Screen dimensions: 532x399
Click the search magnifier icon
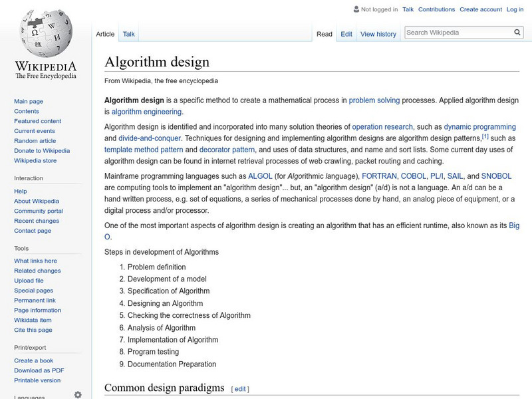pos(517,33)
